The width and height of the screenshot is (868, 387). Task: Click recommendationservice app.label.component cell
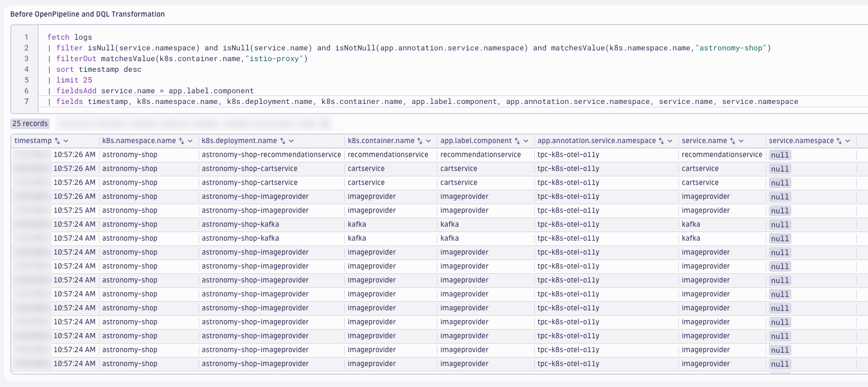click(x=480, y=154)
